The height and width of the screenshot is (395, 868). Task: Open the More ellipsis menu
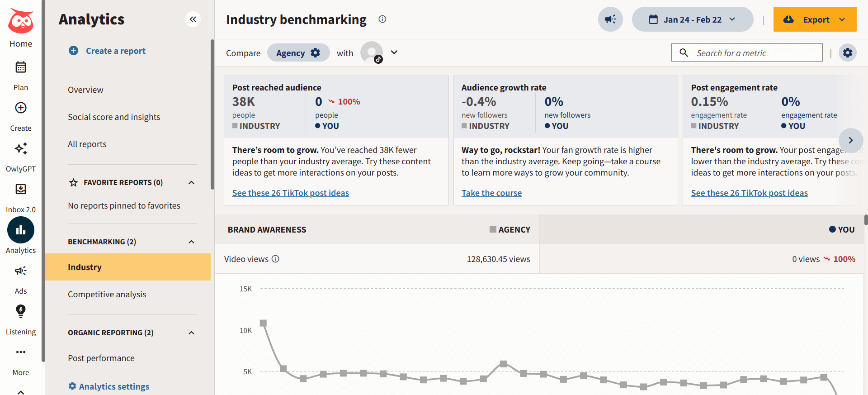pos(21,352)
